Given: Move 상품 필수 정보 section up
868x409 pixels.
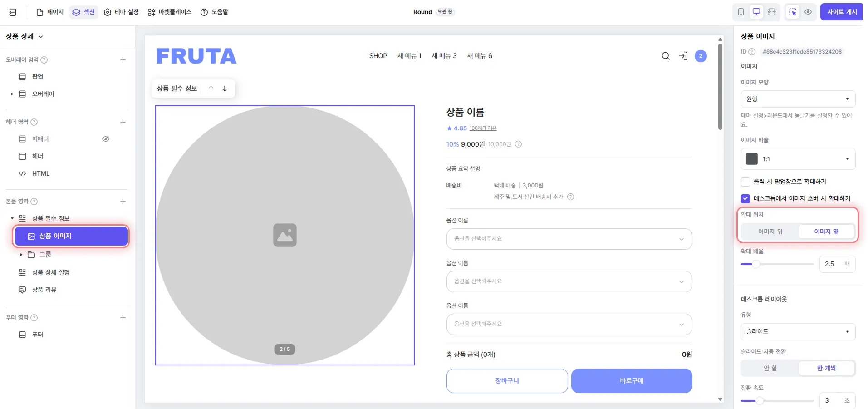Looking at the screenshot, I should [211, 89].
